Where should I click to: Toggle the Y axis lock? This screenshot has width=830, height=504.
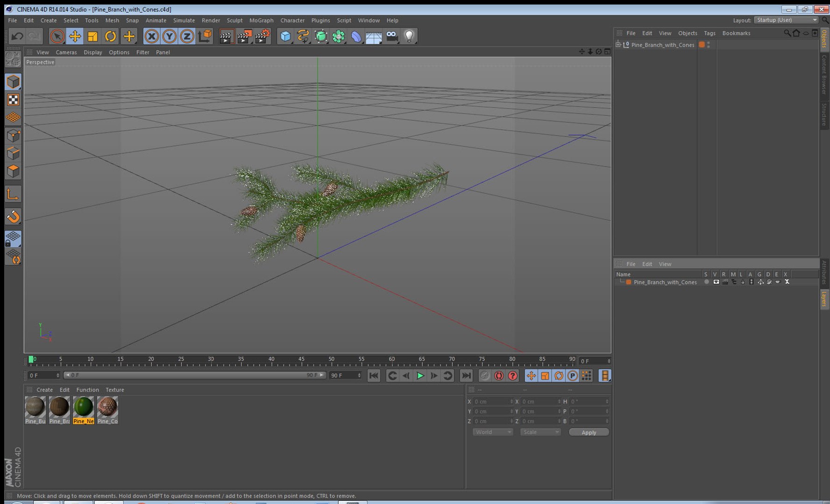[169, 36]
